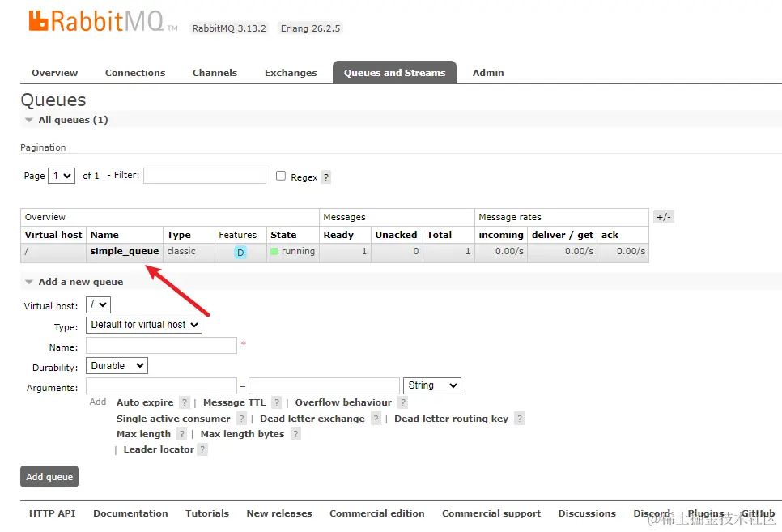Focus the Arguments key input field
Image resolution: width=782 pixels, height=532 pixels.
pos(161,385)
